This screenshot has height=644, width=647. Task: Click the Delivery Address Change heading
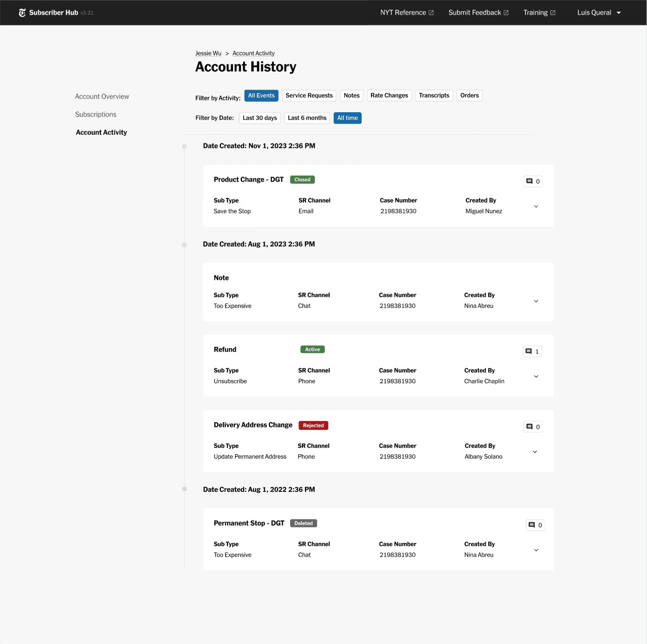coord(253,425)
